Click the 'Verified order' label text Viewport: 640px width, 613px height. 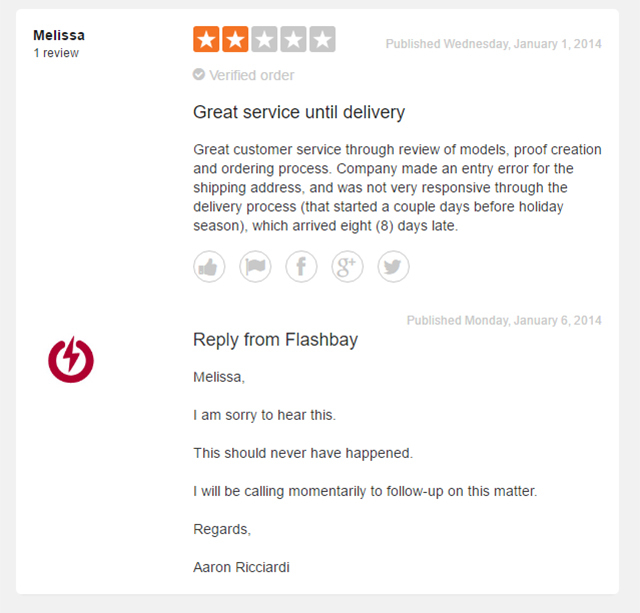pyautogui.click(x=251, y=76)
